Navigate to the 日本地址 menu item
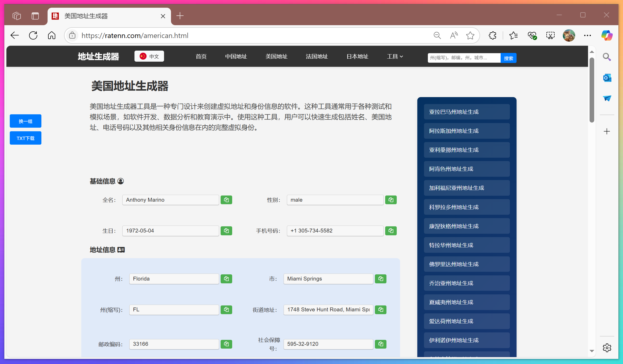This screenshot has width=623, height=364. click(357, 56)
